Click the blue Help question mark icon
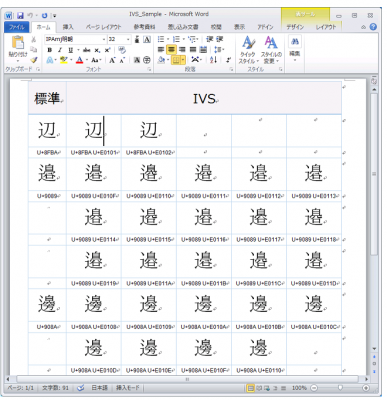 point(374,27)
